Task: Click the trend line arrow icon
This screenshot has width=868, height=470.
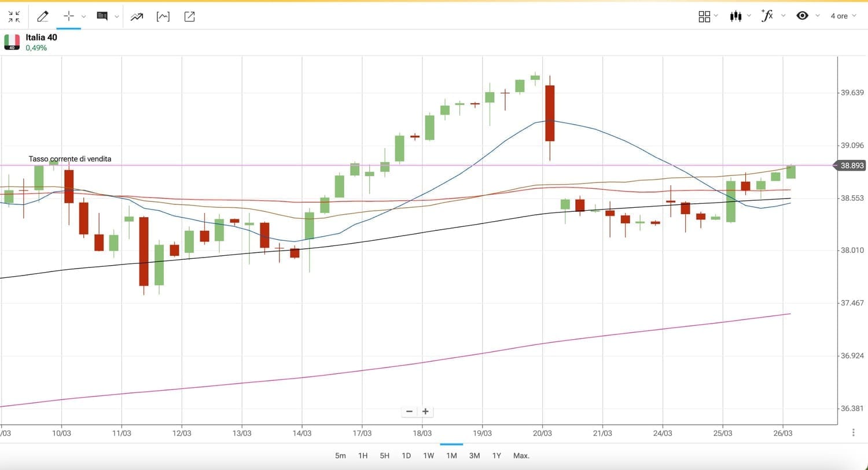Action: [x=137, y=16]
